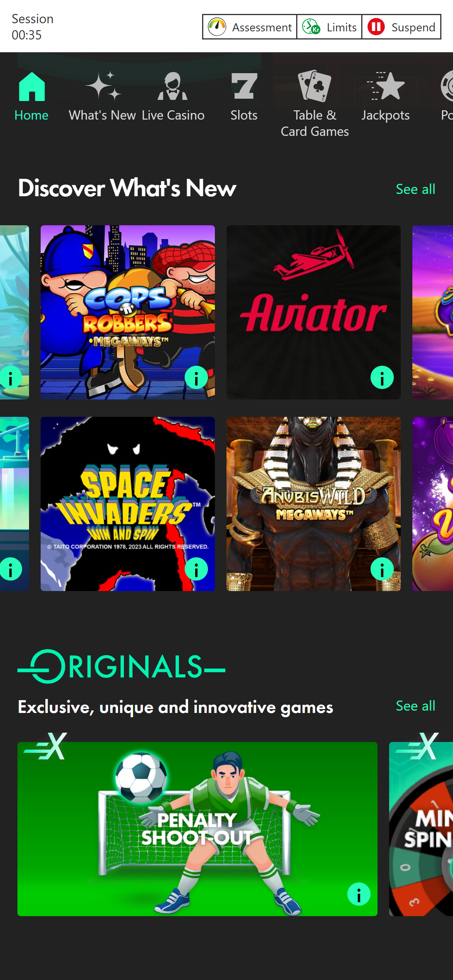Show info for Anubis Wild Megaways

coord(382,569)
